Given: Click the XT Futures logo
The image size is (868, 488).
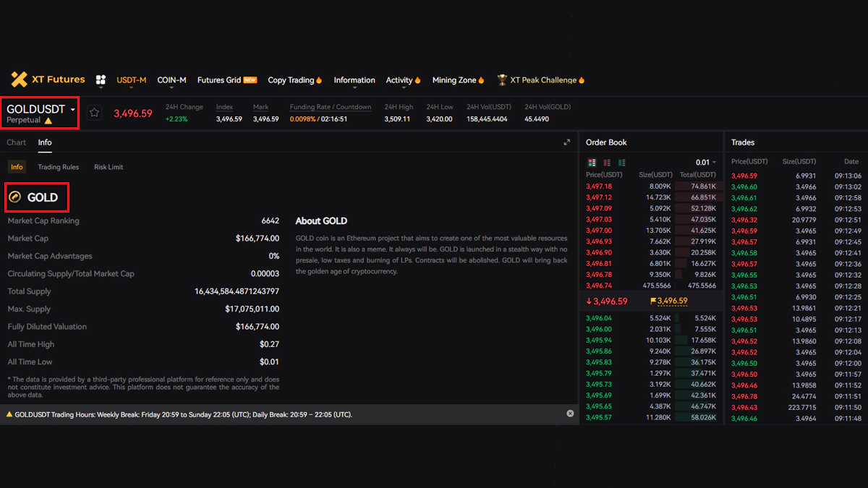Looking at the screenshot, I should (x=48, y=80).
